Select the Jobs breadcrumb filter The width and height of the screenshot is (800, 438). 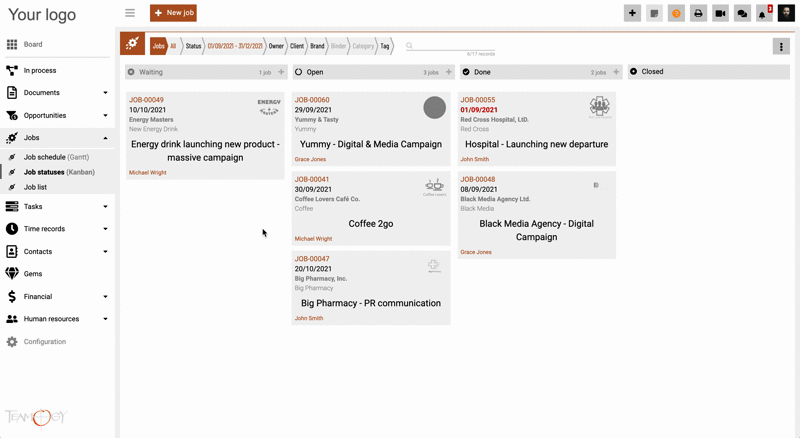click(159, 46)
